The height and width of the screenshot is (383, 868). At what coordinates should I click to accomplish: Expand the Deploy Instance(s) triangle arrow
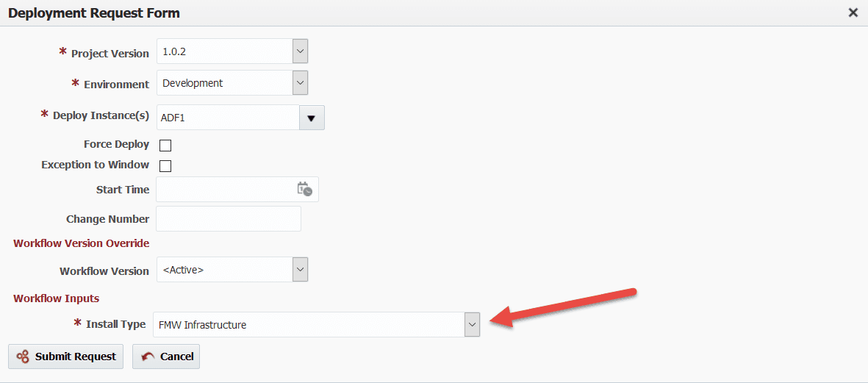coord(312,118)
